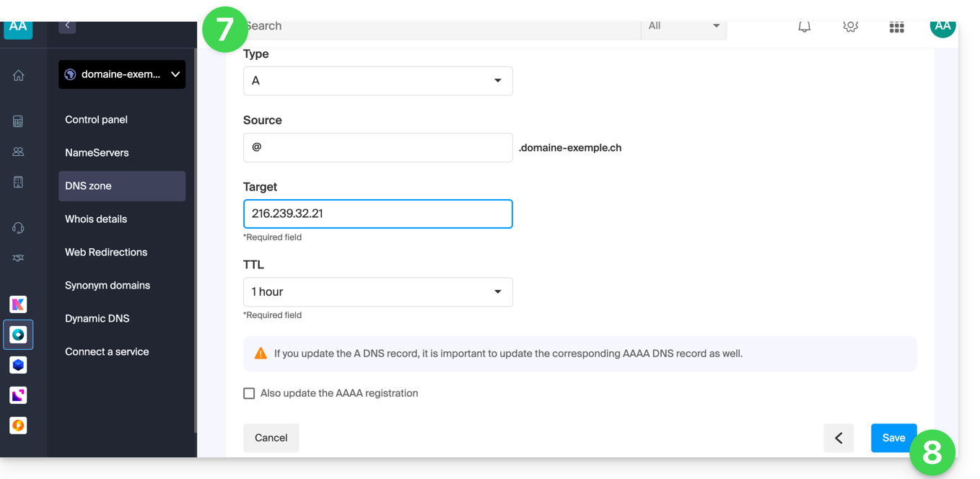Open the home icon in left rail
The width and height of the screenshot is (980, 479).
coord(19,76)
